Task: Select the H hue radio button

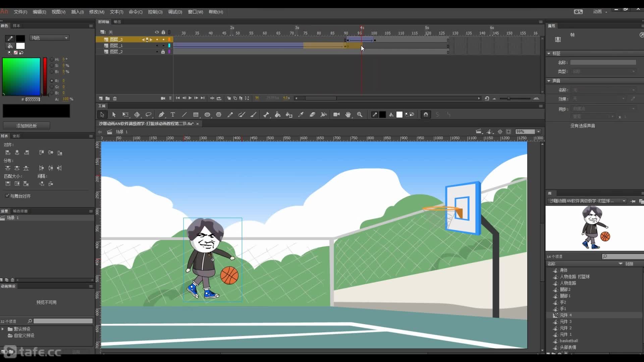Action: tap(52, 59)
